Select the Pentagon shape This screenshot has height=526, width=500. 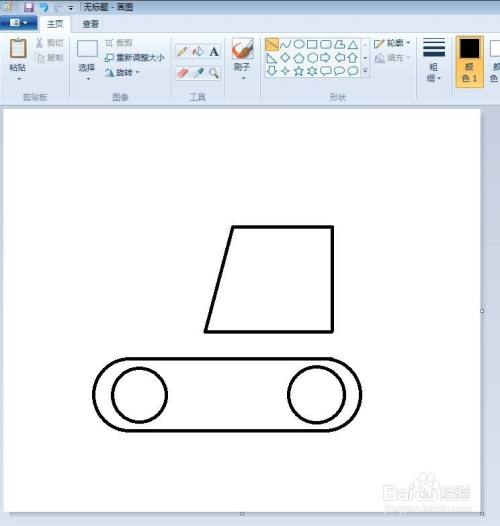(x=299, y=58)
